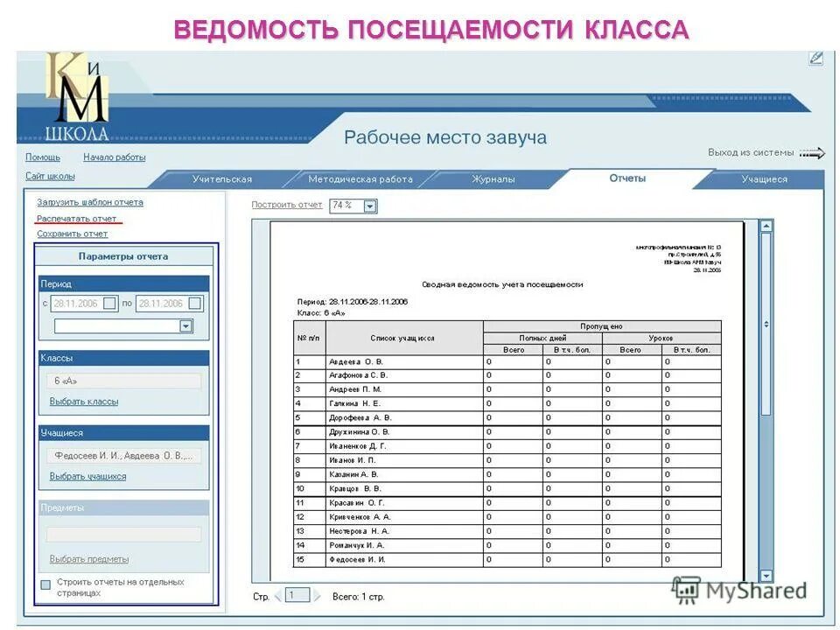Open the period type dropdown below dates
The width and height of the screenshot is (840, 630).
click(186, 325)
